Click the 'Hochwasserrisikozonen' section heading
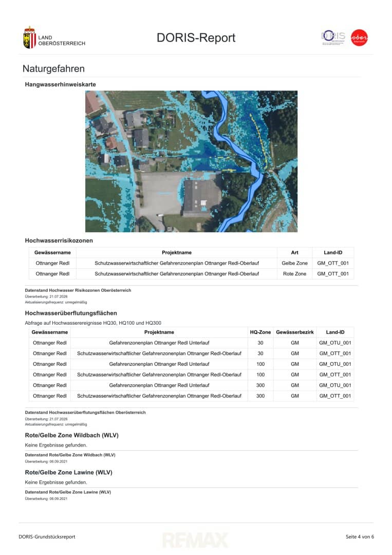Image resolution: width=392 pixels, height=555 pixels. click(59, 240)
